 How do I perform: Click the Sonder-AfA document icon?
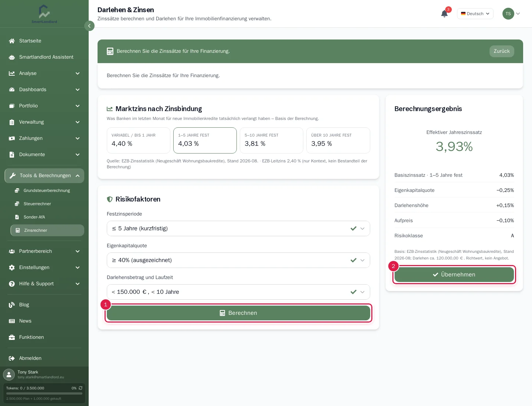click(17, 217)
